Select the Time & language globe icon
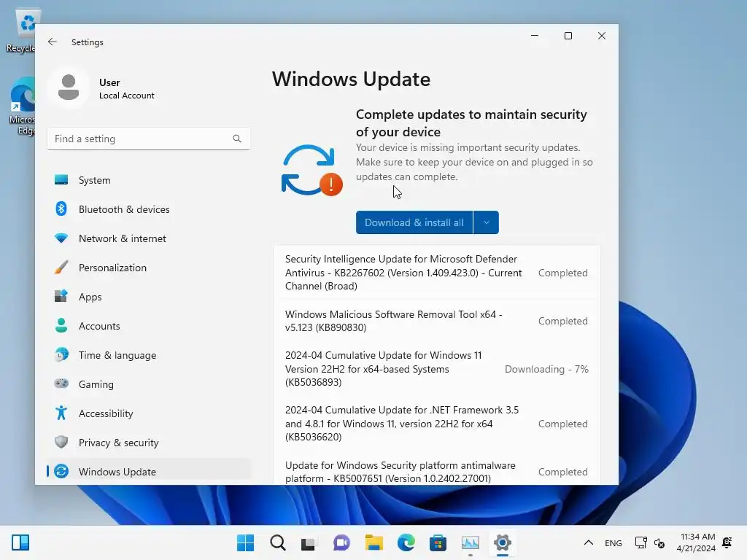The image size is (747, 560). (61, 355)
